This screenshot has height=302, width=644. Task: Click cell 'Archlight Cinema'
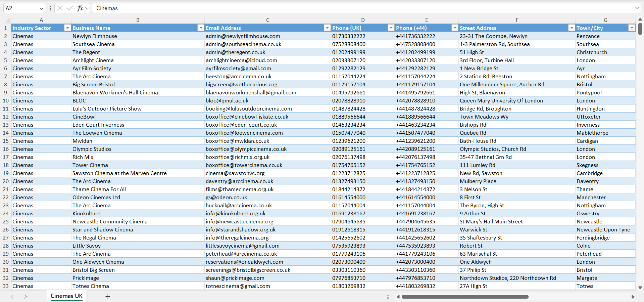138,60
